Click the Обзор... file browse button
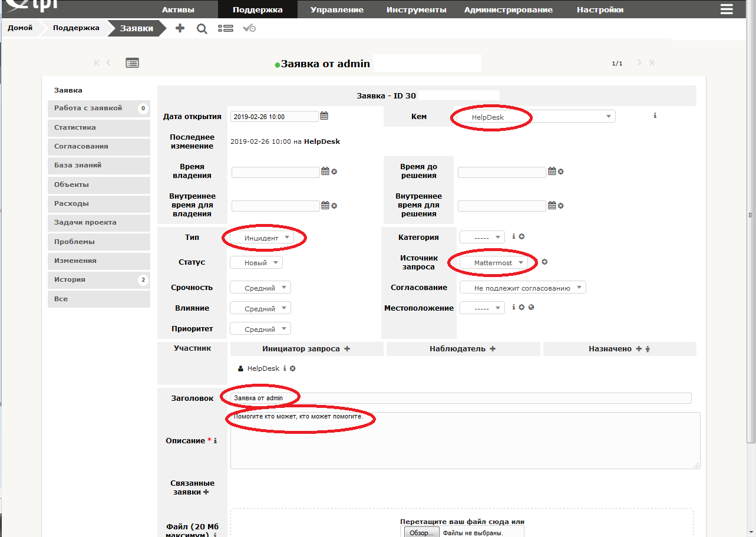 coord(422,532)
